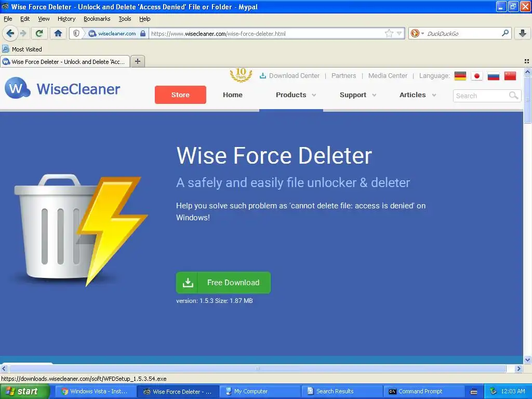Open the Edit menu
Viewport: 532px width, 399px height.
pos(25,19)
